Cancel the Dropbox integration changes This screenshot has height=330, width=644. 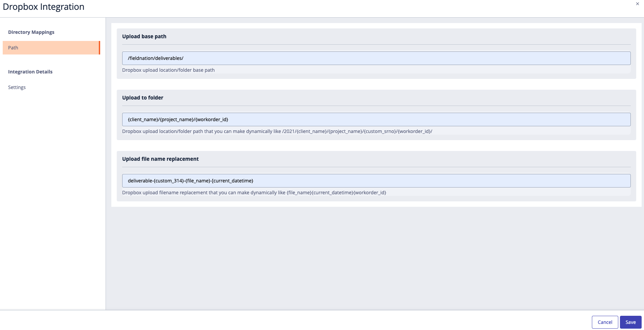[x=605, y=322]
